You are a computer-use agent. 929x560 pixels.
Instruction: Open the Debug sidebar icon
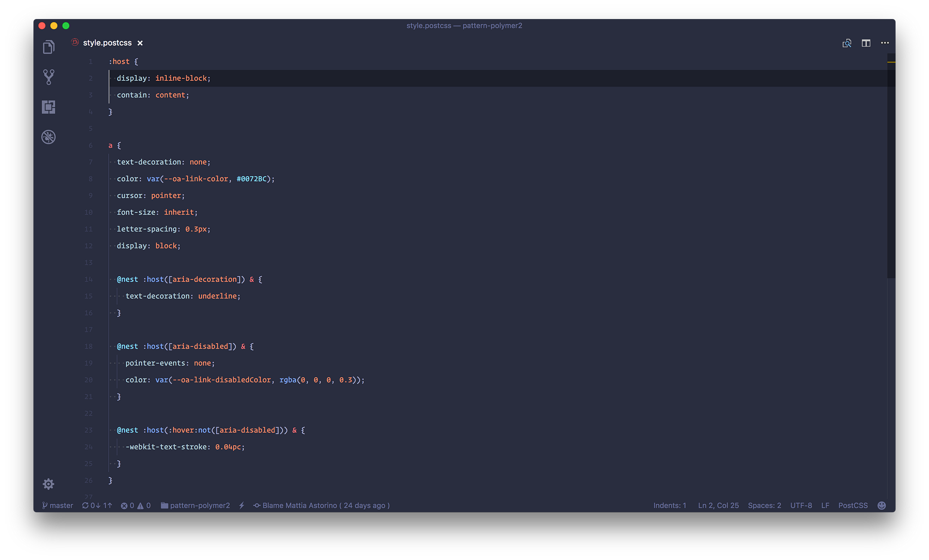point(49,137)
